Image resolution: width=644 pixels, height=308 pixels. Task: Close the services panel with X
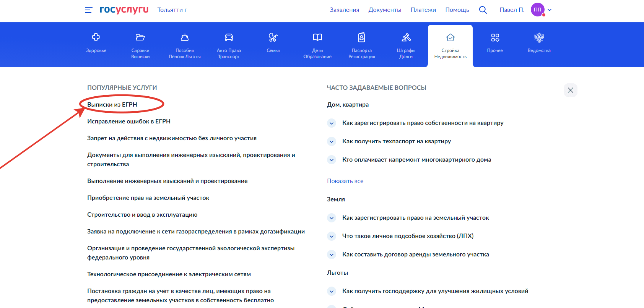571,90
